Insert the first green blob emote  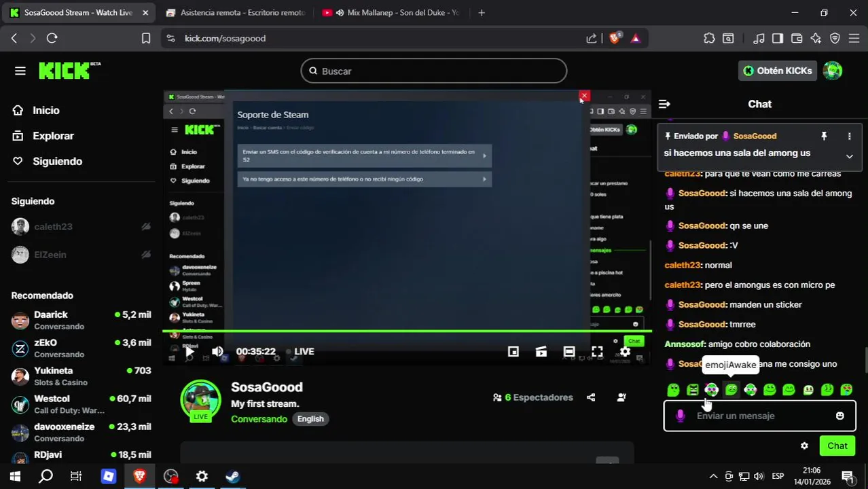[673, 390]
